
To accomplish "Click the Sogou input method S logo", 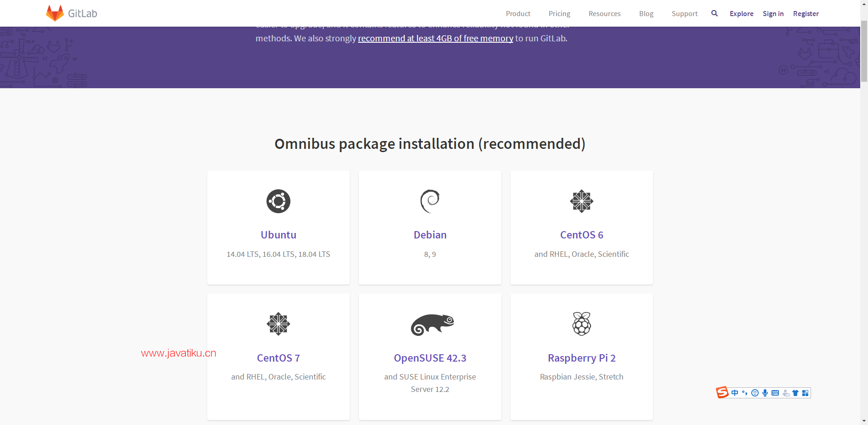I will pyautogui.click(x=722, y=392).
